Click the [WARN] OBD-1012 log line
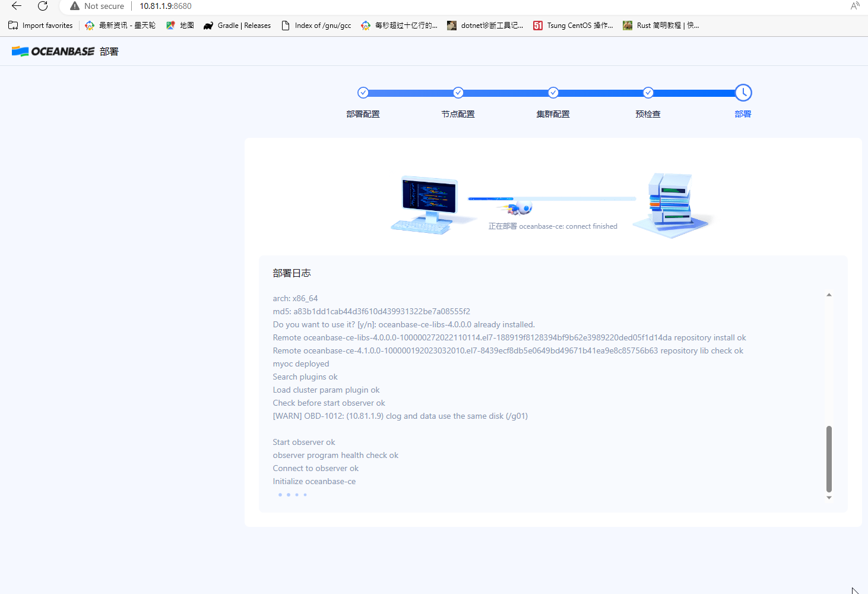This screenshot has height=594, width=868. [400, 416]
